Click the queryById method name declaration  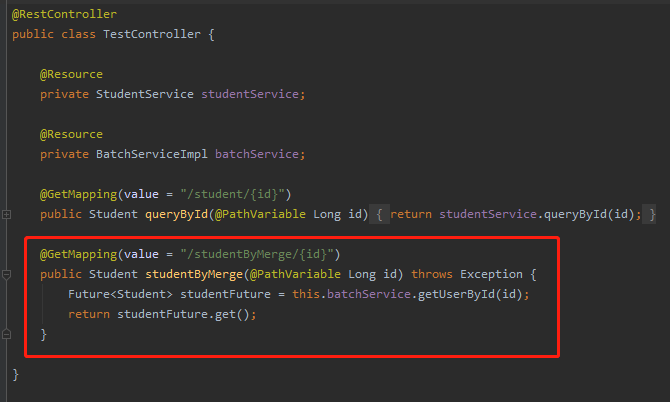[x=176, y=214]
